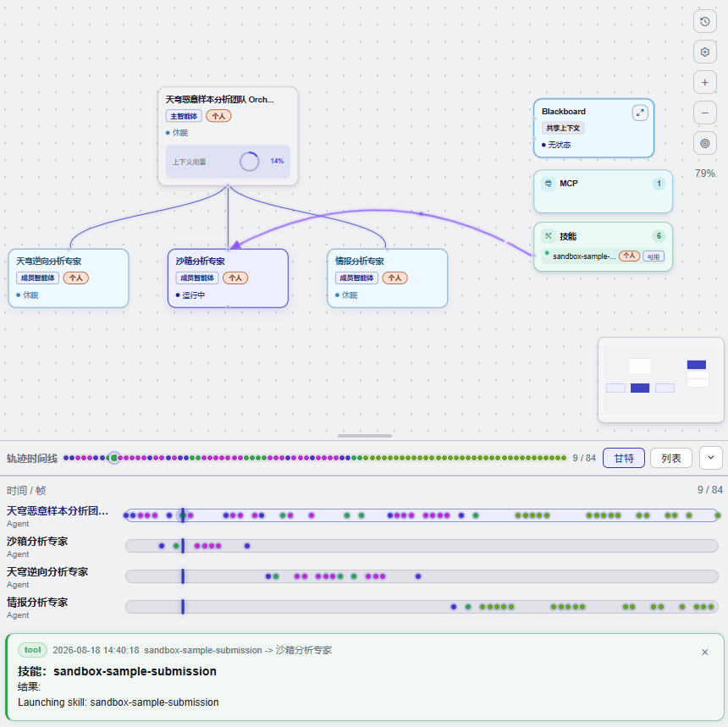The width and height of the screenshot is (728, 727).
Task: Select the 天穹逆向分析专家 agent node
Action: coord(69,278)
